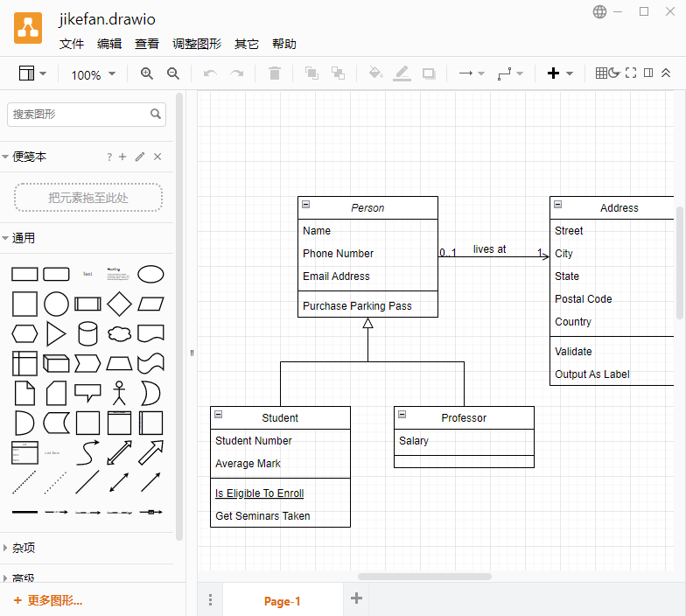
Task: Select the 'lives at' connector label
Action: (490, 249)
